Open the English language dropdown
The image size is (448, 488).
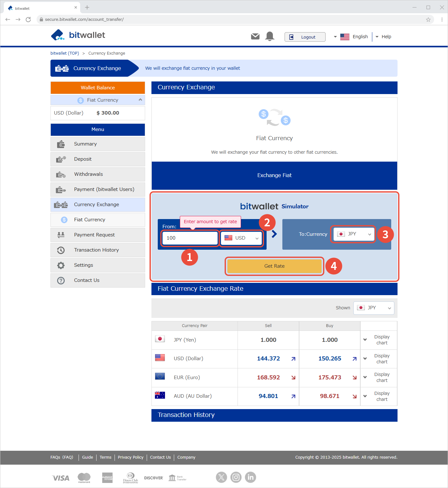(351, 37)
